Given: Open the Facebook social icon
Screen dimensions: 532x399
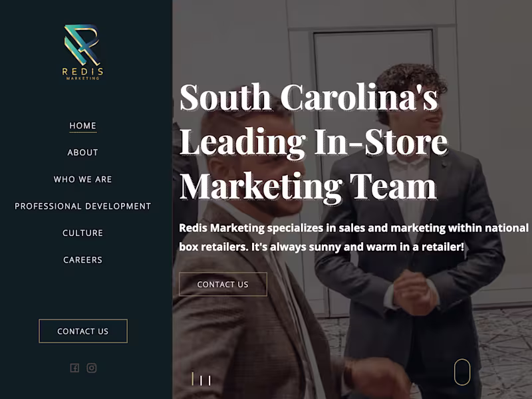Looking at the screenshot, I should (x=74, y=368).
